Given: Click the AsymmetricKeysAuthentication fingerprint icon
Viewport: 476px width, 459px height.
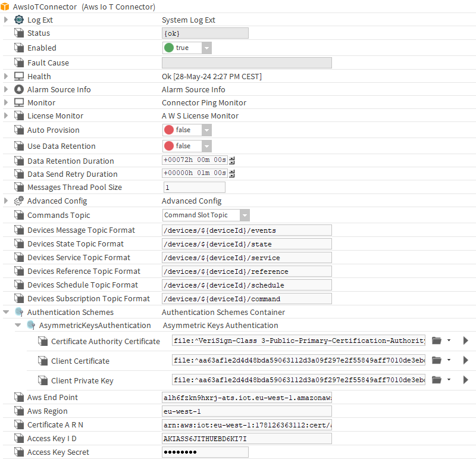Looking at the screenshot, I should tap(31, 325).
